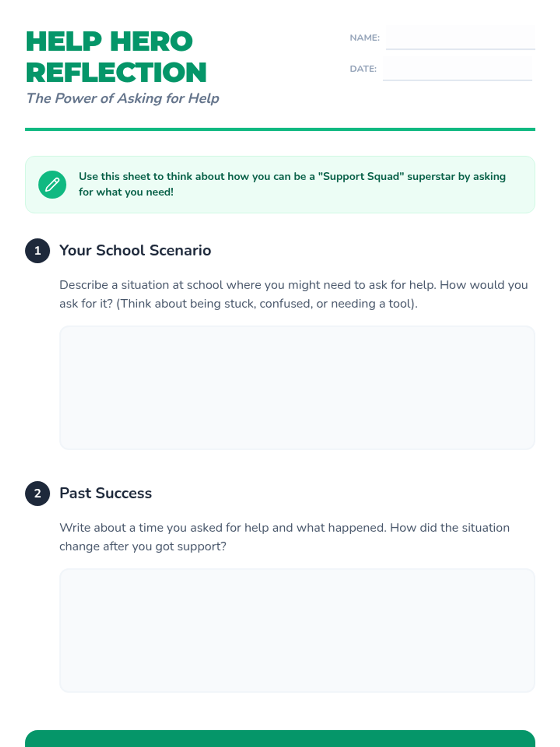Click the green horizontal divider line
Viewport: 560px width, 747px height.
point(280,129)
